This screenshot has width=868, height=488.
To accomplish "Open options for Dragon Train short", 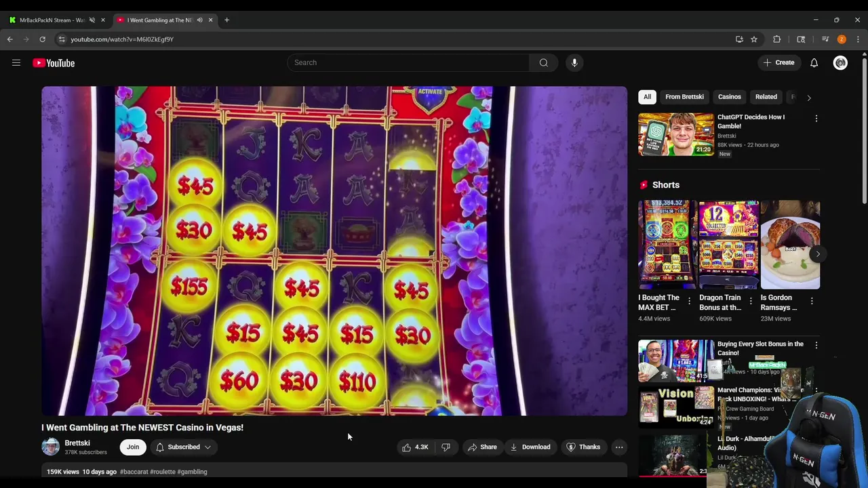I will [751, 301].
